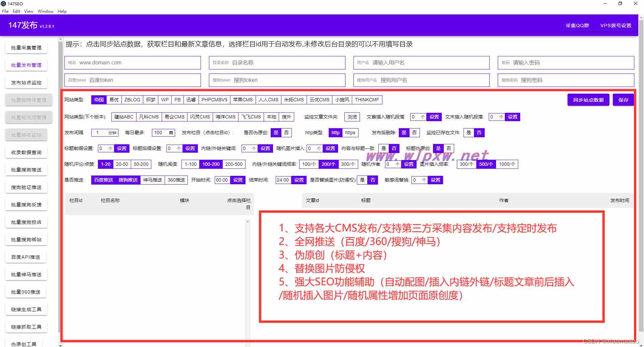Viewport: 644px width, 347px height.
Task: Click 设置 for 开始时间
Action: coord(238,180)
